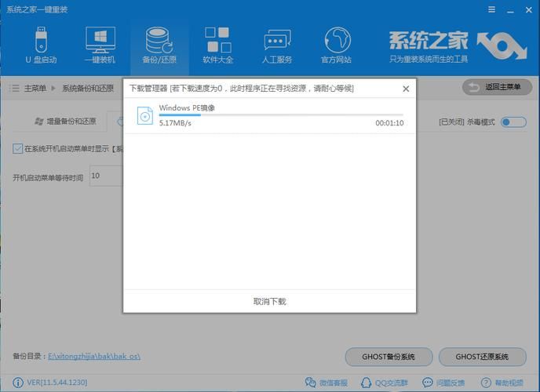Open the 备份/还原 backup restore section

click(159, 45)
